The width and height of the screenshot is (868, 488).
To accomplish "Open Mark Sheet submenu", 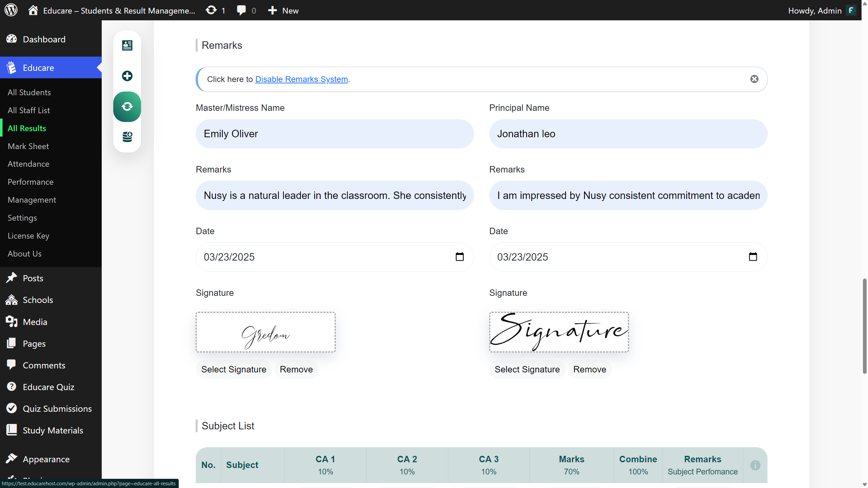I will (28, 146).
